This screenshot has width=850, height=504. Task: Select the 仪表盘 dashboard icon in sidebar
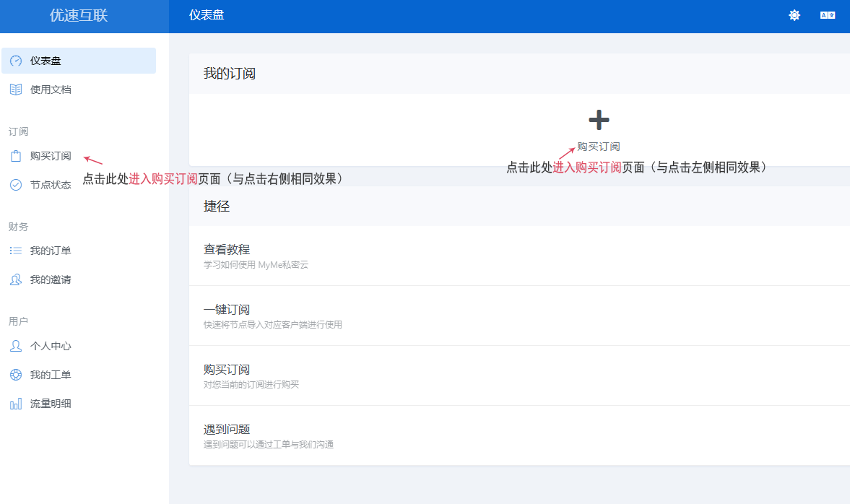point(15,61)
